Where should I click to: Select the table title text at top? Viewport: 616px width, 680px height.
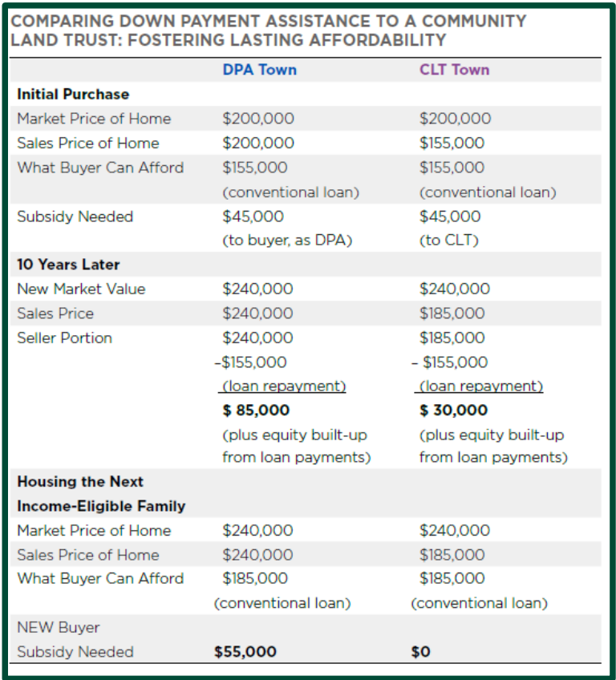pos(269,30)
